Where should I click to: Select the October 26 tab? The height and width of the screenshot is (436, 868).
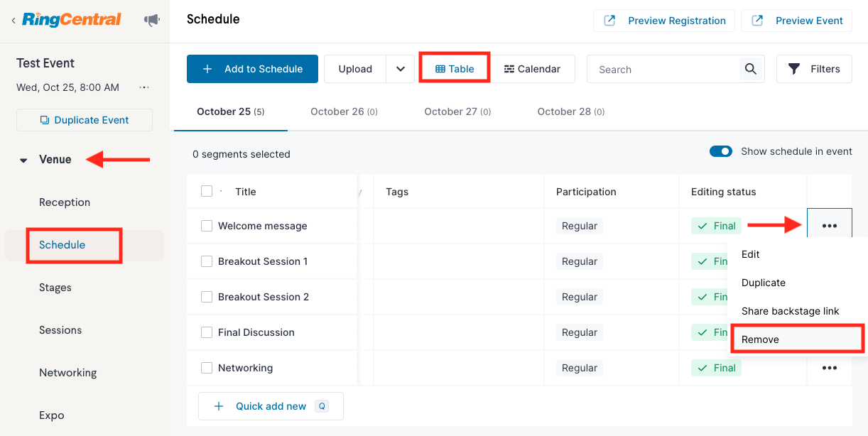[x=344, y=111]
